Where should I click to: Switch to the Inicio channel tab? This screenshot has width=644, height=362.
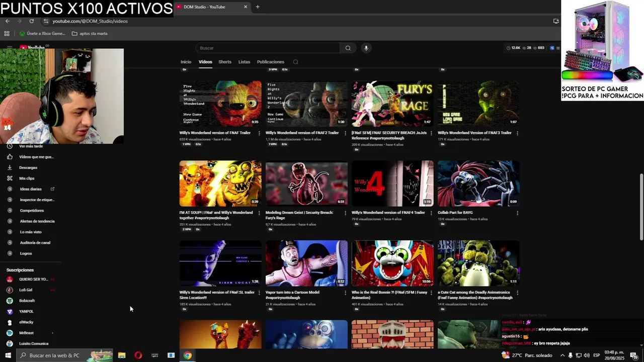point(186,62)
